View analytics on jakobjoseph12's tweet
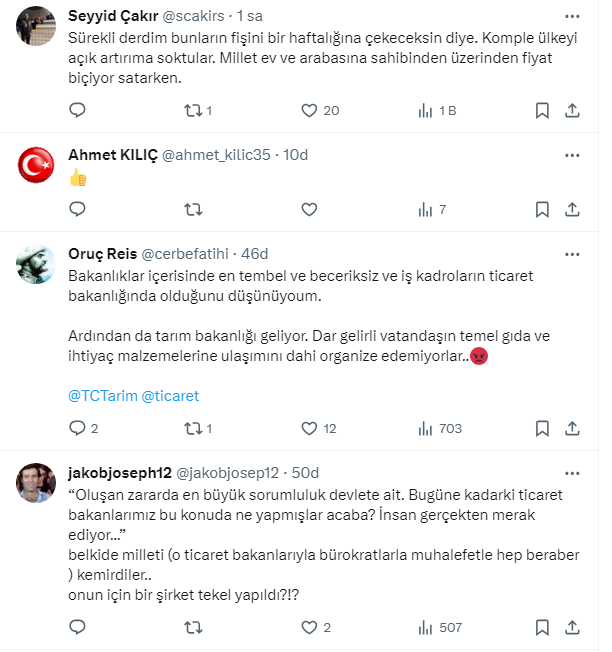Screen dimensions: 612x652 (424, 628)
